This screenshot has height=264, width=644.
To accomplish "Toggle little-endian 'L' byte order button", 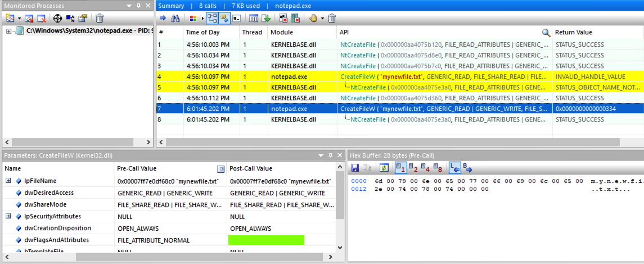I will (x=454, y=168).
